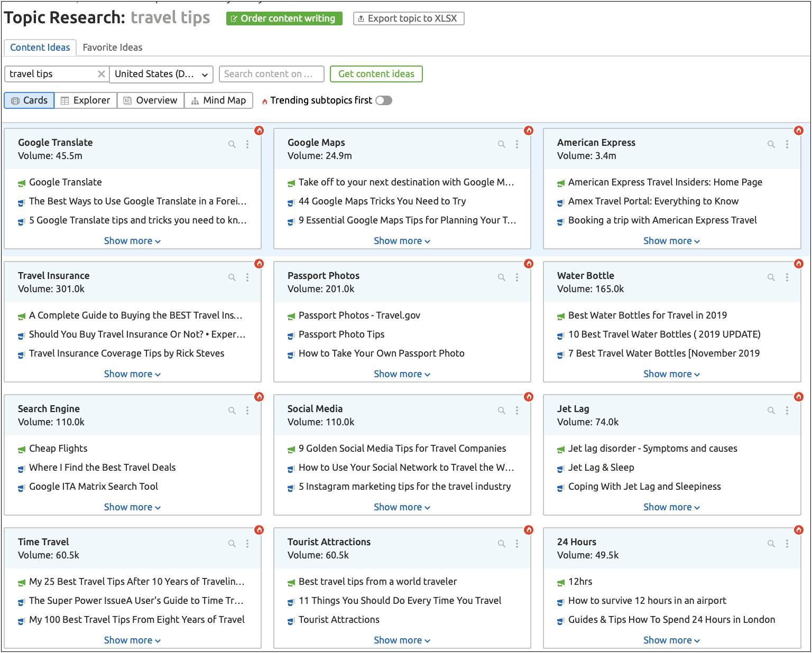Screen dimensions: 812x653
Task: Expand Show more on Google Maps card
Action: 402,241
